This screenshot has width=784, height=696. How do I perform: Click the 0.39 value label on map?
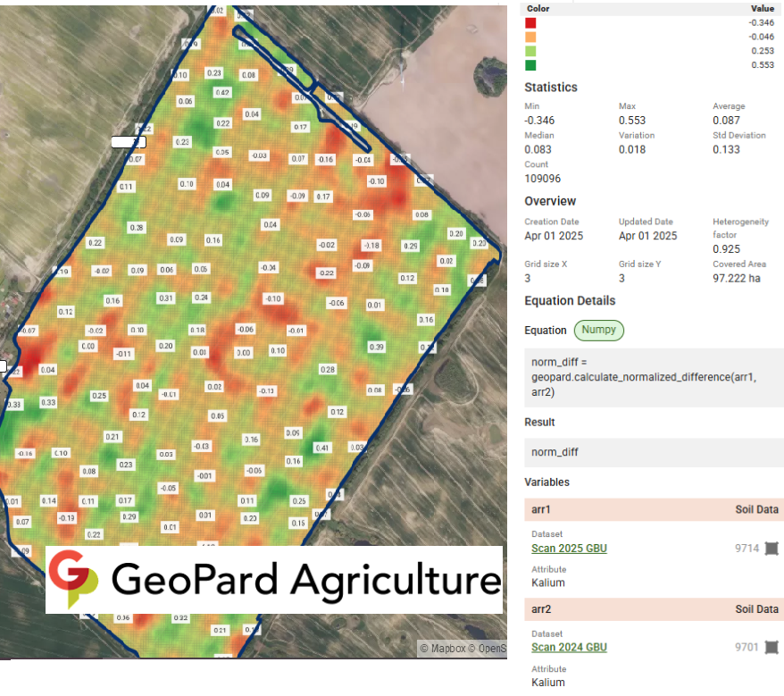tap(376, 347)
